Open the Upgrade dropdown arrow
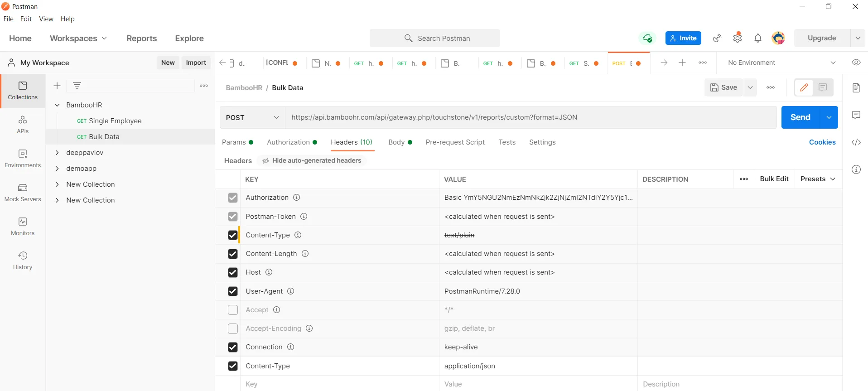This screenshot has width=868, height=391. (858, 38)
